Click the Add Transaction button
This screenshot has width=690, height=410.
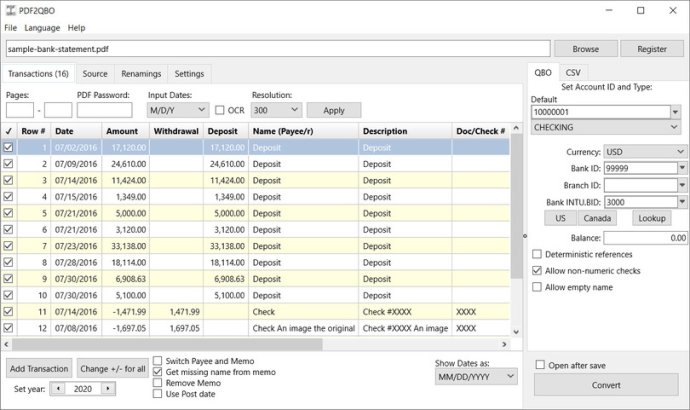point(39,369)
